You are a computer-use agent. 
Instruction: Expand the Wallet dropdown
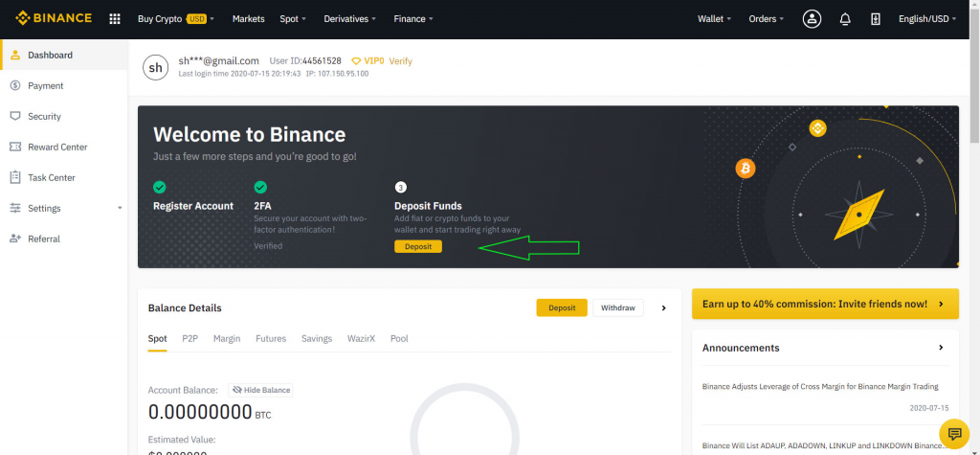tap(714, 19)
